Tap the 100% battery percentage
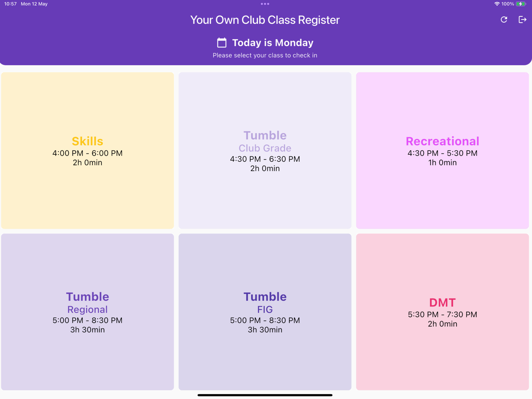 coord(507,4)
